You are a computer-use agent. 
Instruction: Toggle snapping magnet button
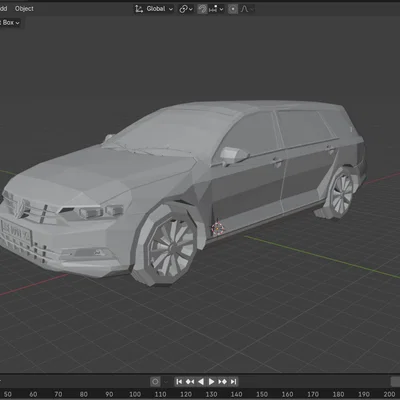coord(202,9)
